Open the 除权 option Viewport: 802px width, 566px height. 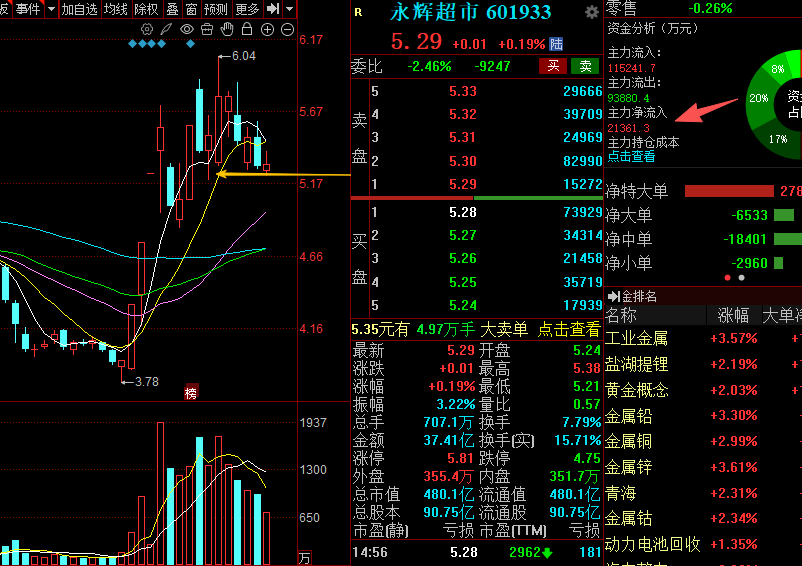point(146,9)
